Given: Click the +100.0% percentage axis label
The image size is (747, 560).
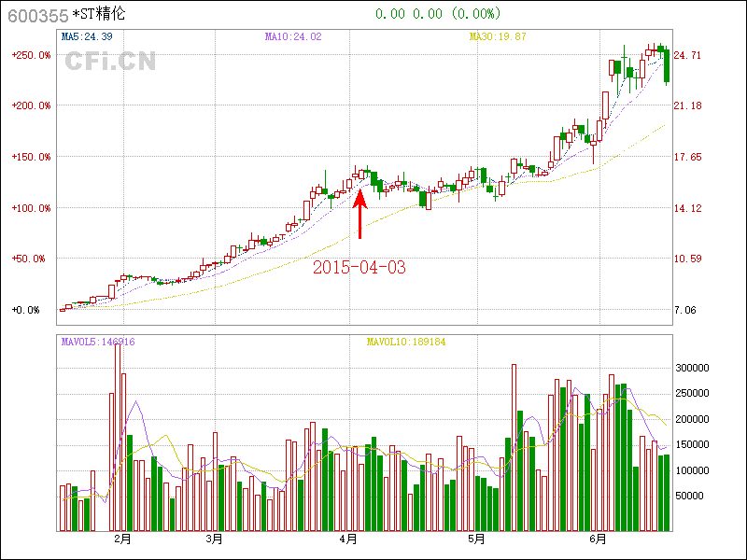Looking at the screenshot, I should tap(32, 208).
